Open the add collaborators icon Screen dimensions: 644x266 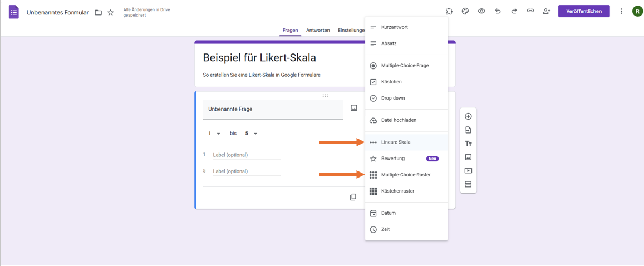pyautogui.click(x=546, y=12)
